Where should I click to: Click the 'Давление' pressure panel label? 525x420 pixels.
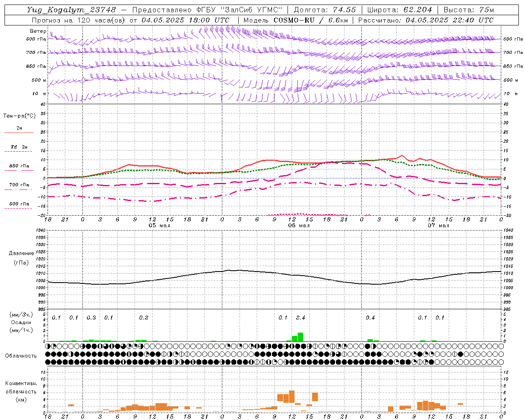tap(21, 253)
